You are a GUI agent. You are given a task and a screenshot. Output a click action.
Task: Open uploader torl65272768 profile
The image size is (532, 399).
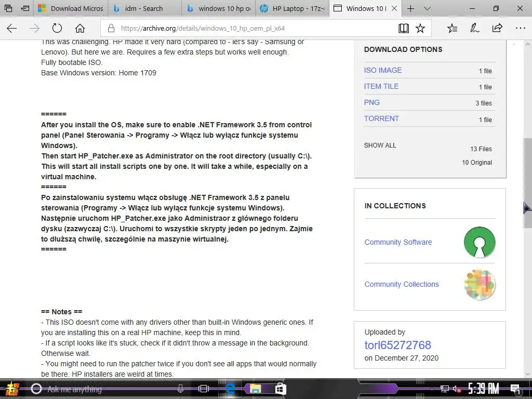point(397,345)
